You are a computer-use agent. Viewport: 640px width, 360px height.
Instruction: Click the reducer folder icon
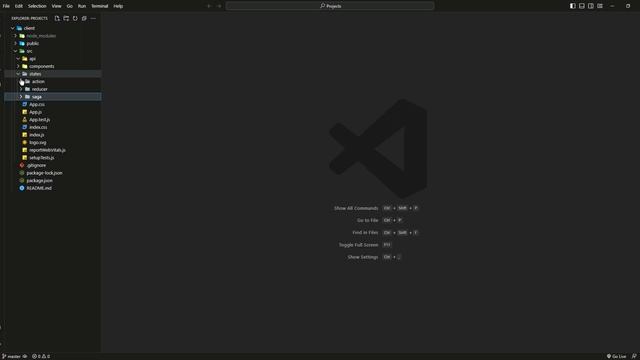coord(27,89)
